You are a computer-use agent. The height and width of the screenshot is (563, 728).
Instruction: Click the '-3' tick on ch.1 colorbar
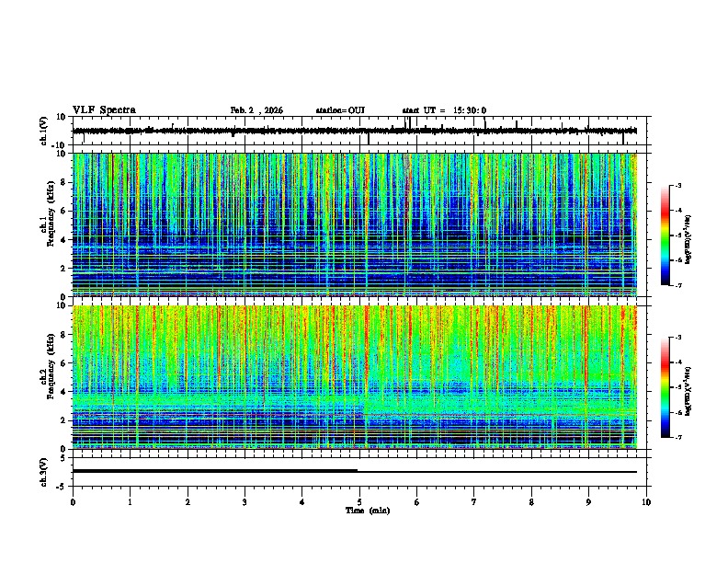point(677,185)
